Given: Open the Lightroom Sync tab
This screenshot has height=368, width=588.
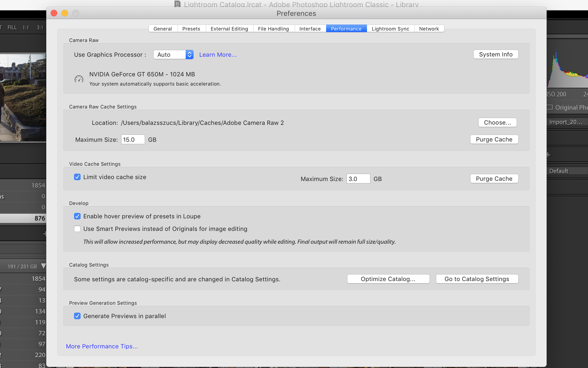Looking at the screenshot, I should coord(390,29).
